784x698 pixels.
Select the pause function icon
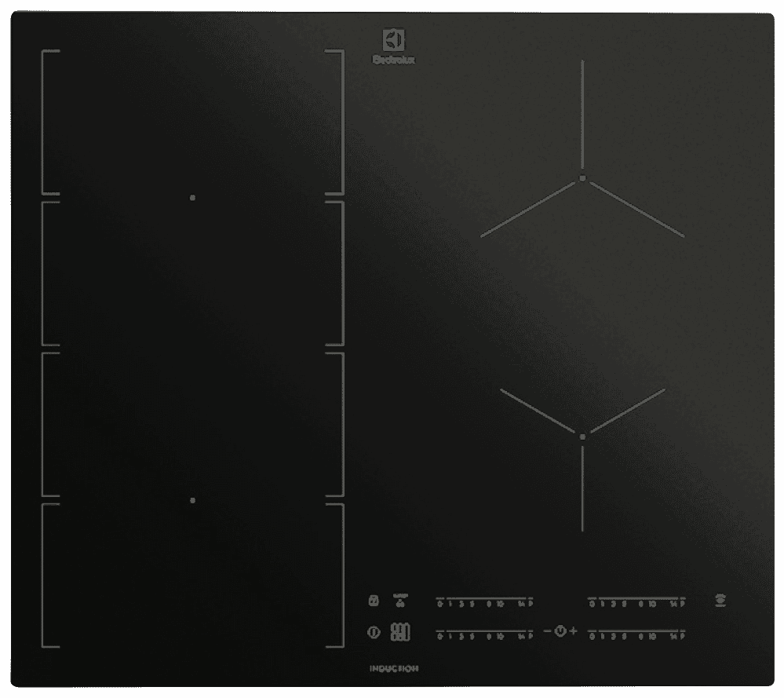[374, 632]
